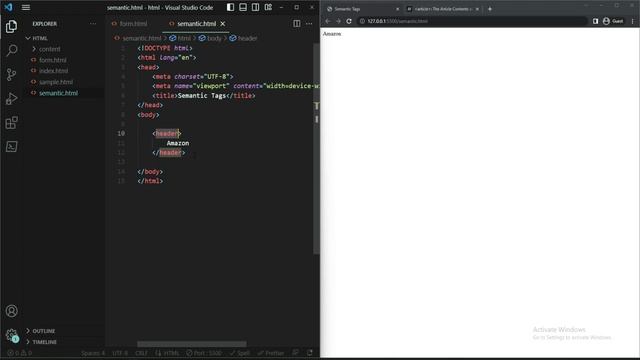This screenshot has height=360, width=640.
Task: Go back in the browser
Action: 328,21
